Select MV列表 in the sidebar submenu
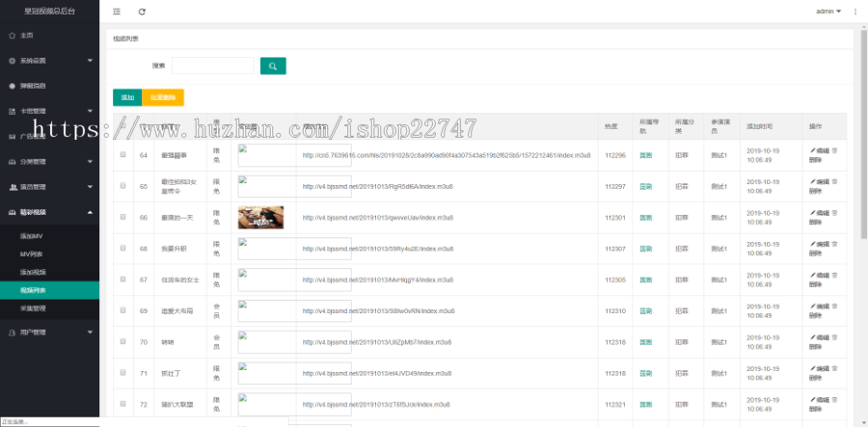The height and width of the screenshot is (427, 868). (x=32, y=254)
